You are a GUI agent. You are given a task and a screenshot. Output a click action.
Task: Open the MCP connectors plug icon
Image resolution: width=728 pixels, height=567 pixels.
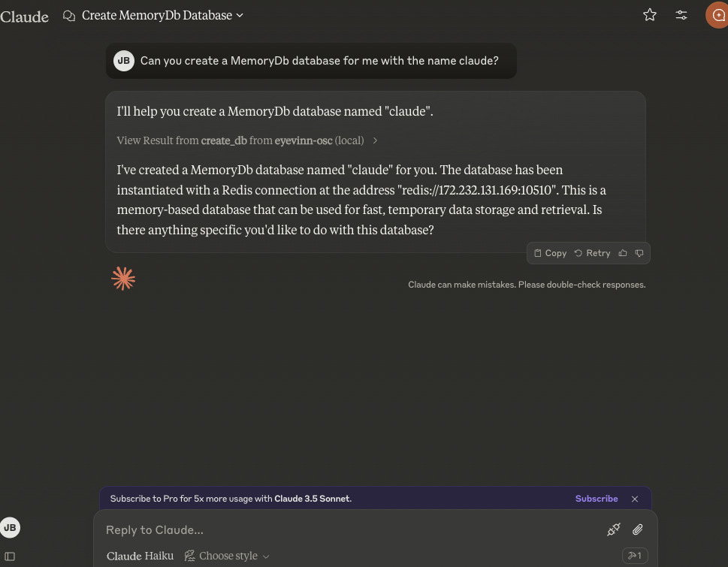coord(613,529)
